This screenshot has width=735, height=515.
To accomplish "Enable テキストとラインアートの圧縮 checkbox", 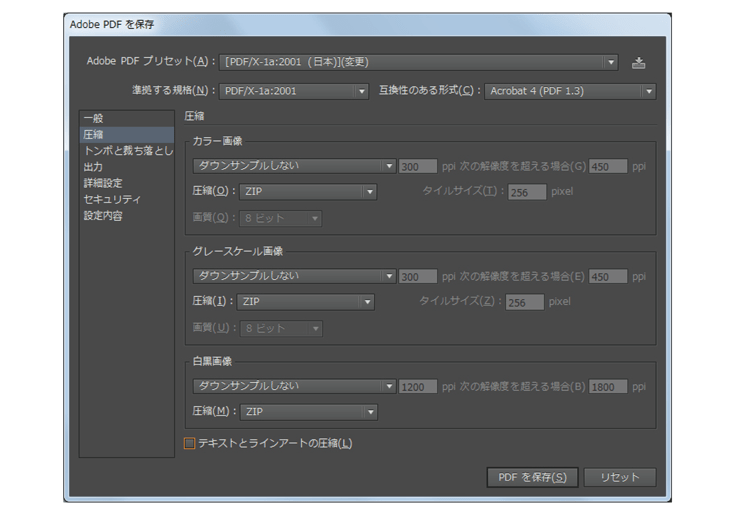I will coord(189,443).
